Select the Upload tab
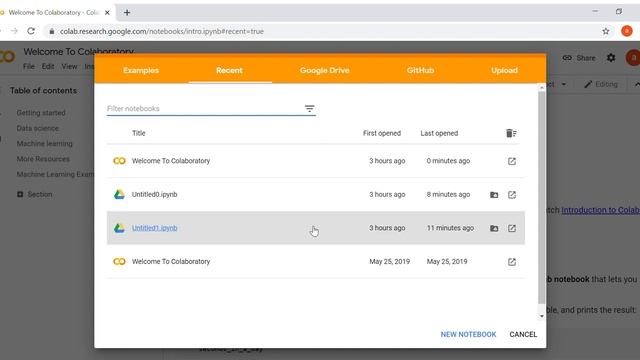The image size is (640, 360). [x=504, y=70]
